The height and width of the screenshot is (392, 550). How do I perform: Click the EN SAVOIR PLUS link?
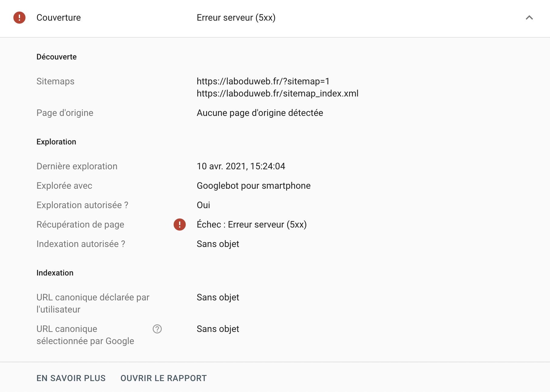(x=71, y=378)
